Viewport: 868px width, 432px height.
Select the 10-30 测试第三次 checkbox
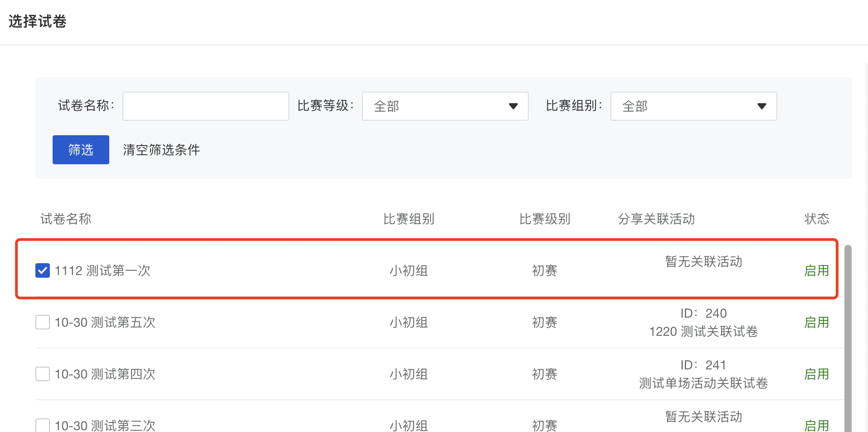43,425
